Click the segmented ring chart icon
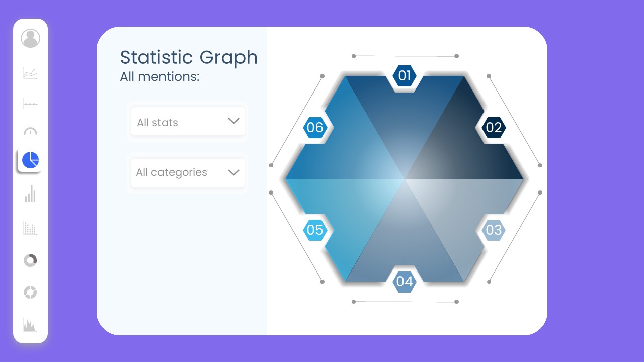 (x=30, y=292)
